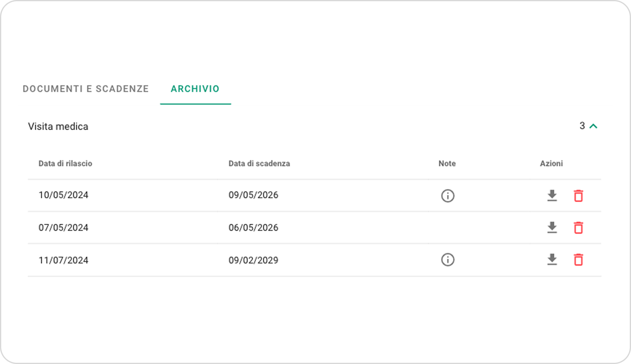The width and height of the screenshot is (631, 364).
Task: Download the document issued 11/07/2024
Action: tap(552, 260)
